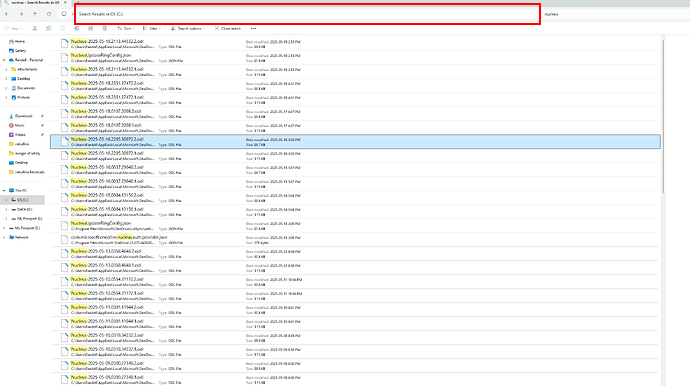Select the first Nucleus-2025-05-19 .odl result at top
Viewport: 690px width, 386px height.
click(354, 44)
